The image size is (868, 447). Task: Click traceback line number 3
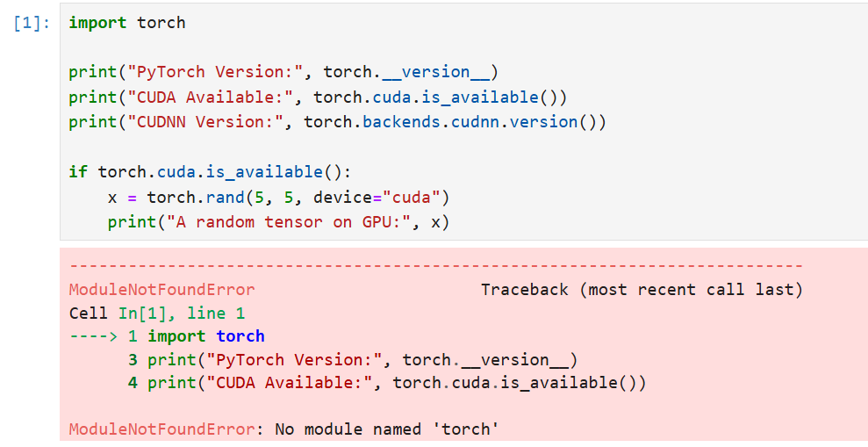tap(133, 360)
